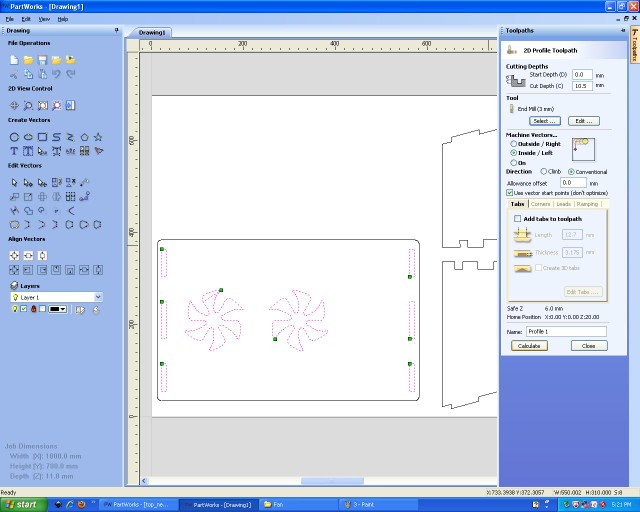
Task: Click the array copy grid icon
Action: 71,197
